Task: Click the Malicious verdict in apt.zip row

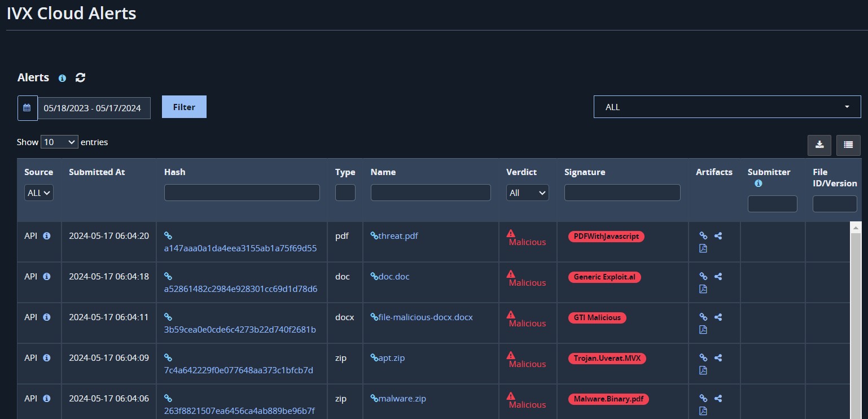Action: [527, 364]
